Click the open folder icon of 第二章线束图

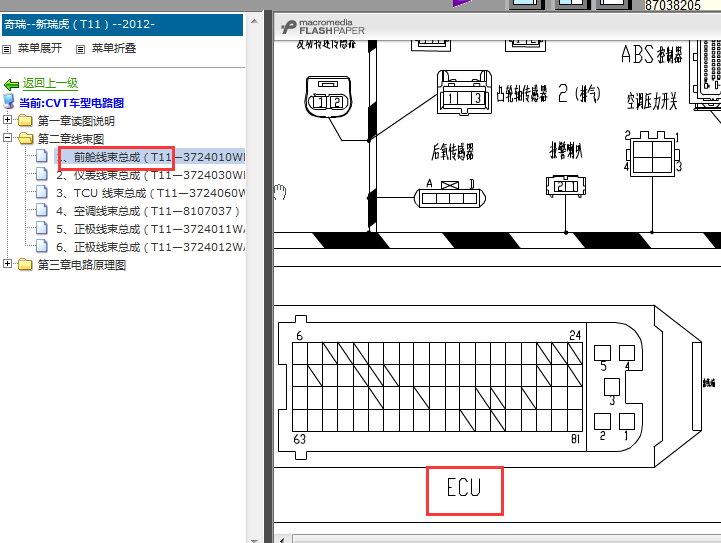(25, 138)
